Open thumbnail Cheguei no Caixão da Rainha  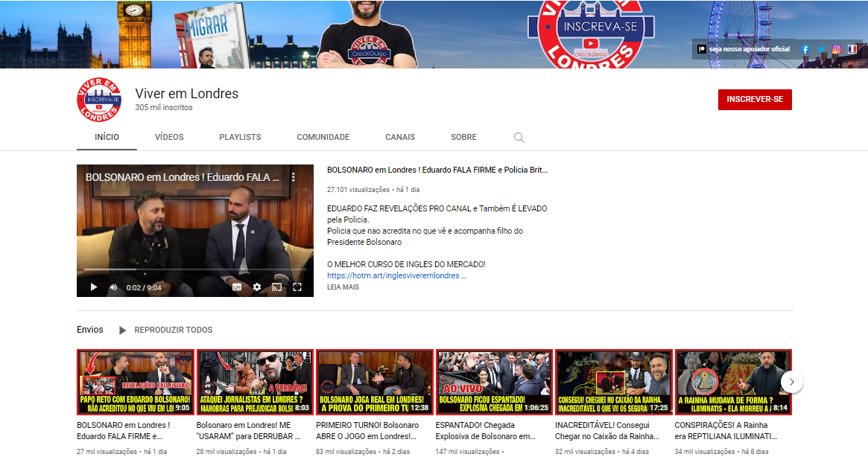[614, 382]
